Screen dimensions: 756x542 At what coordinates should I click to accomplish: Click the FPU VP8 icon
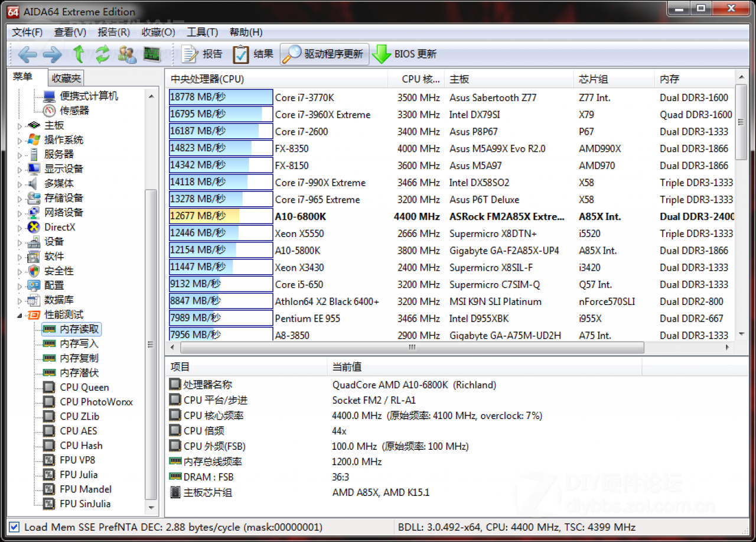50,460
